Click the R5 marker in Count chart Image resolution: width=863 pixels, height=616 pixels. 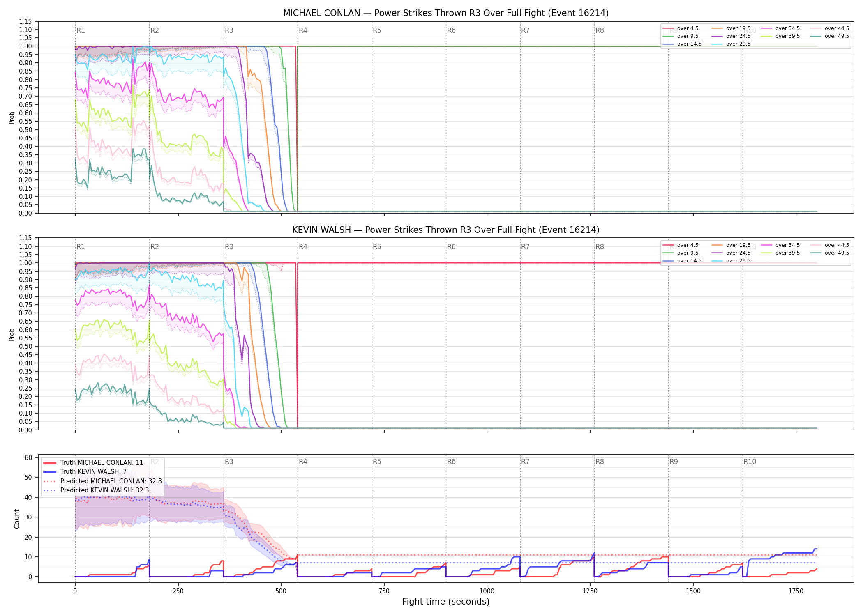click(x=377, y=462)
